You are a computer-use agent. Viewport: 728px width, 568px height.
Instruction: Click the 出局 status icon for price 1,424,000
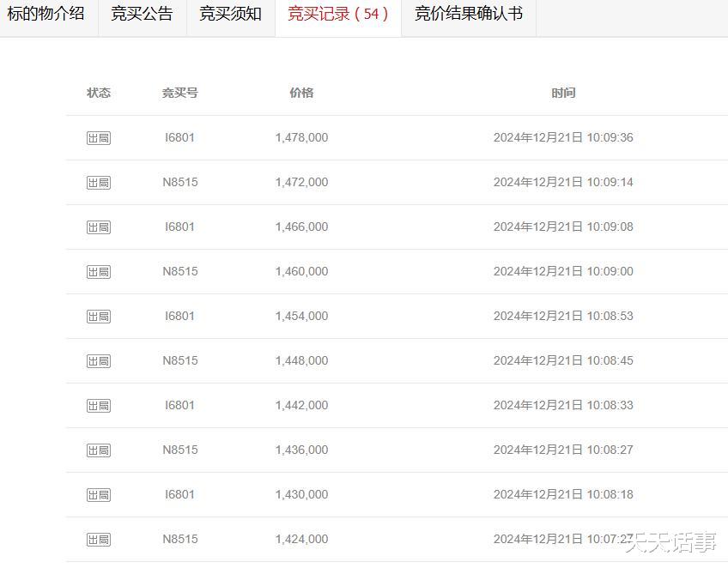pyautogui.click(x=99, y=539)
